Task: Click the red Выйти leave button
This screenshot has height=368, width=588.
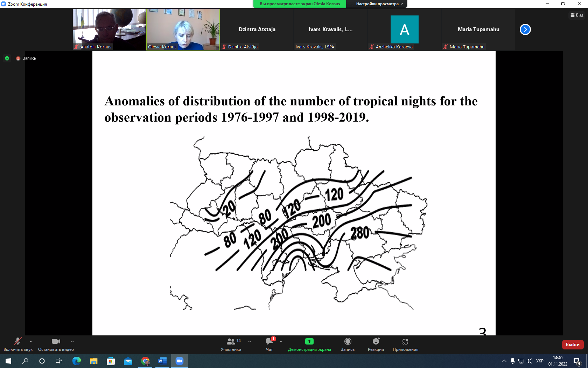Action: (573, 345)
